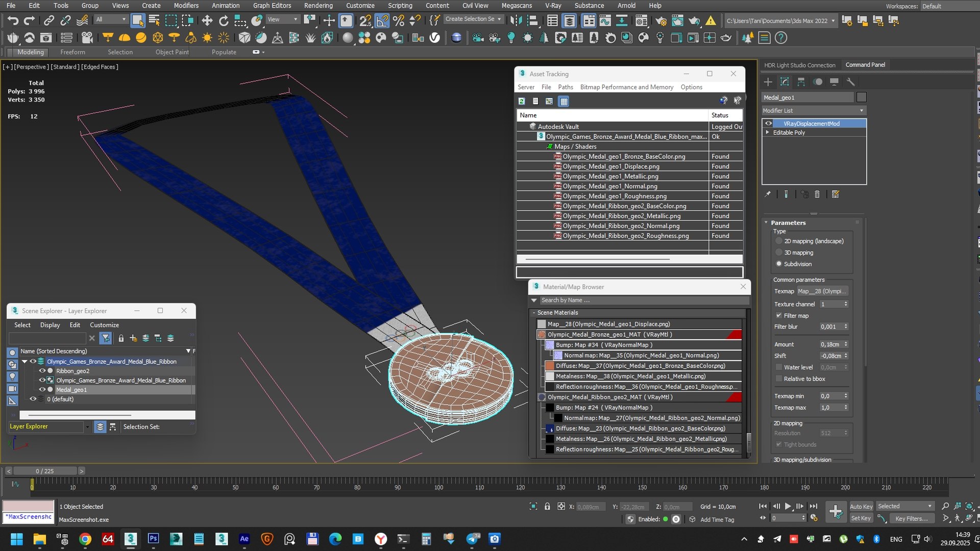Viewport: 980px width, 551px height.
Task: Click the Windows Start button
Action: point(17,539)
